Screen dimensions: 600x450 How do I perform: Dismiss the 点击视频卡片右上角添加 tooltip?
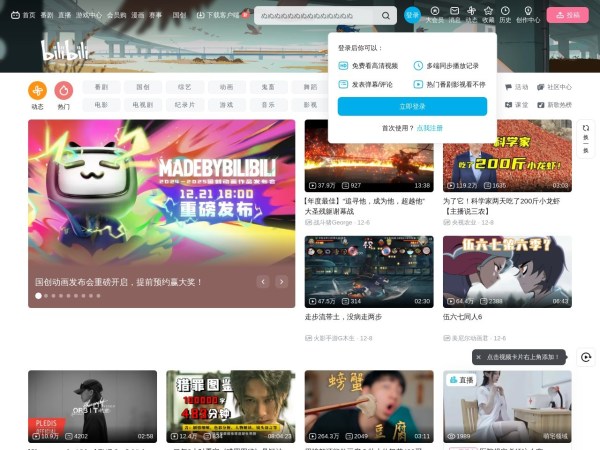478,357
